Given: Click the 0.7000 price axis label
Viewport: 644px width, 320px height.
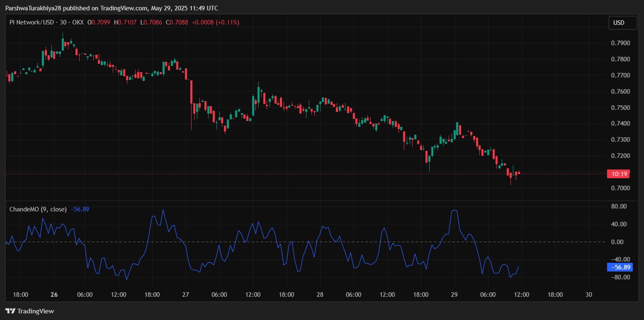Looking at the screenshot, I should (x=620, y=188).
